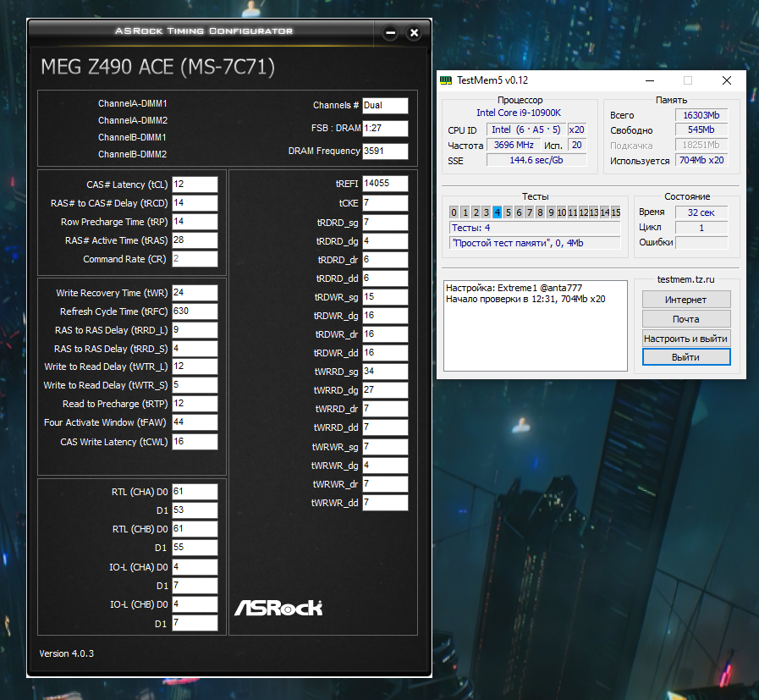The width and height of the screenshot is (759, 700).
Task: Click the highlighted test indicator 4
Action: (498, 212)
